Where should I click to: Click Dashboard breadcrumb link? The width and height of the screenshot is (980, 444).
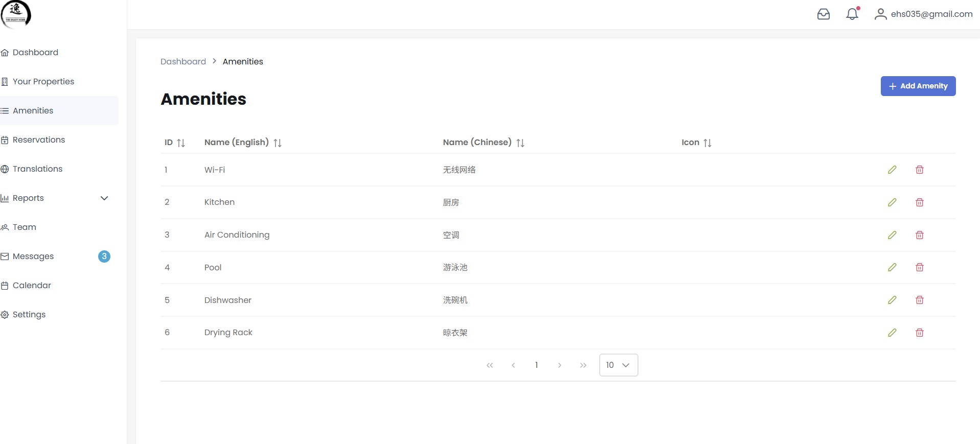(183, 61)
